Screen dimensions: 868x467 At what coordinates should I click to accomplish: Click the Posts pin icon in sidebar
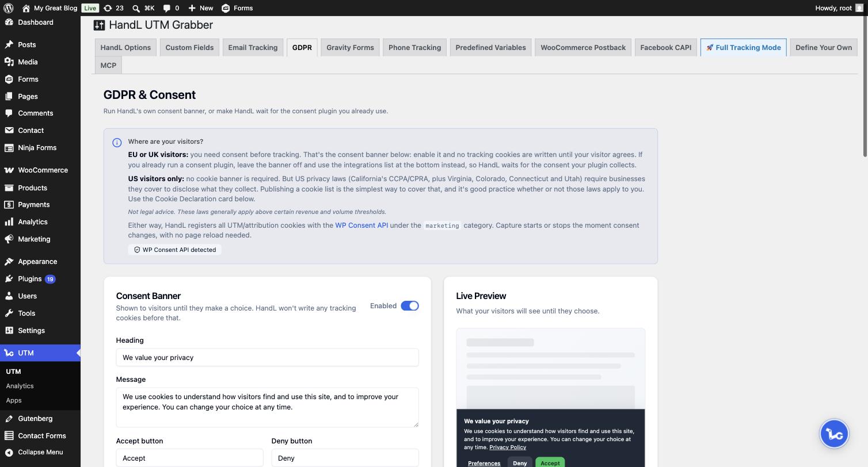coord(9,45)
